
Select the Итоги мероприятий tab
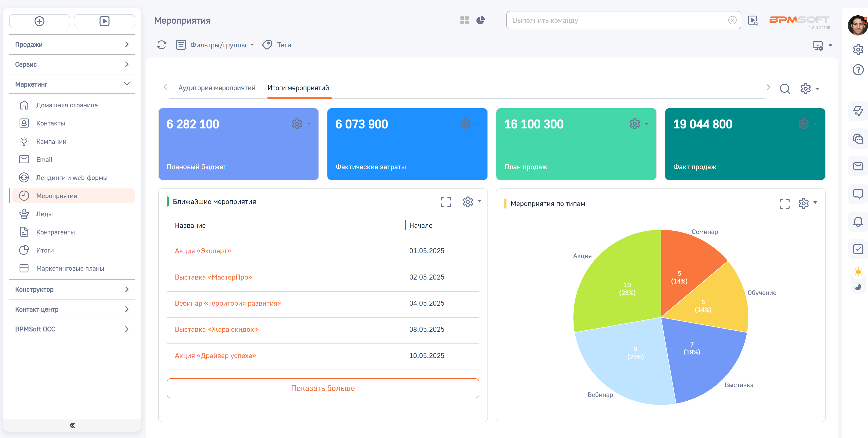click(x=298, y=88)
